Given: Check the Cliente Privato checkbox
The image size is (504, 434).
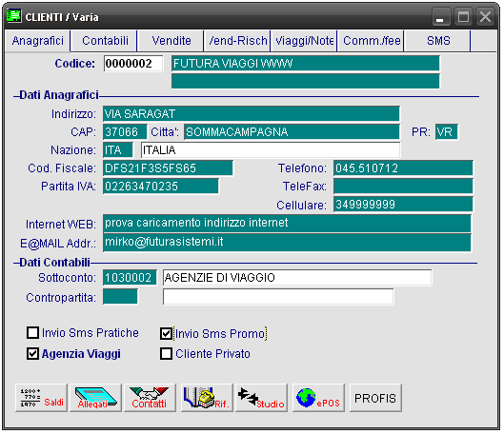Looking at the screenshot, I should [166, 353].
